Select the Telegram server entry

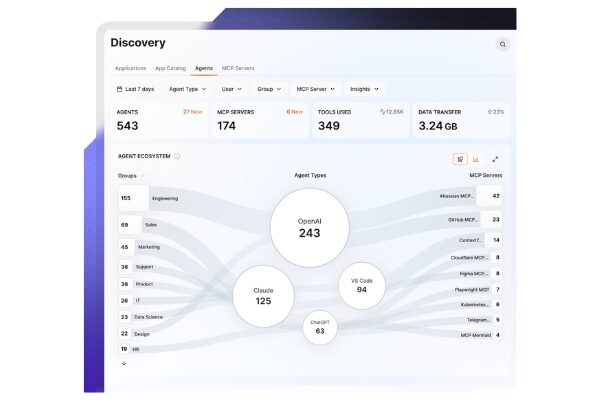(x=484, y=320)
